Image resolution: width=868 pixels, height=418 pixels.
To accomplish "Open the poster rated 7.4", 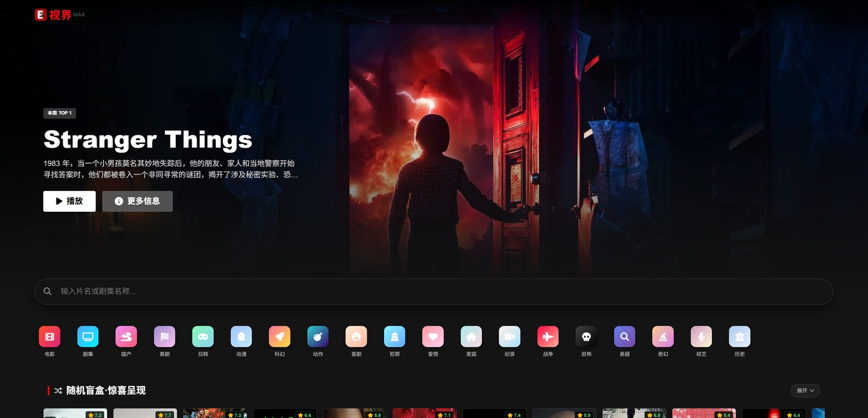I will point(494,414).
